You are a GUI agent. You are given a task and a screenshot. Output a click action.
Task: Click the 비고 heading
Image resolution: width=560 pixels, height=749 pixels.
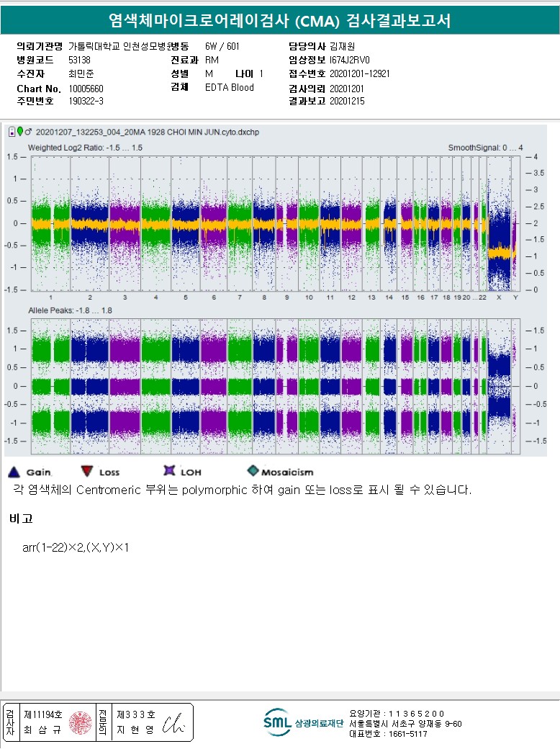(x=21, y=519)
